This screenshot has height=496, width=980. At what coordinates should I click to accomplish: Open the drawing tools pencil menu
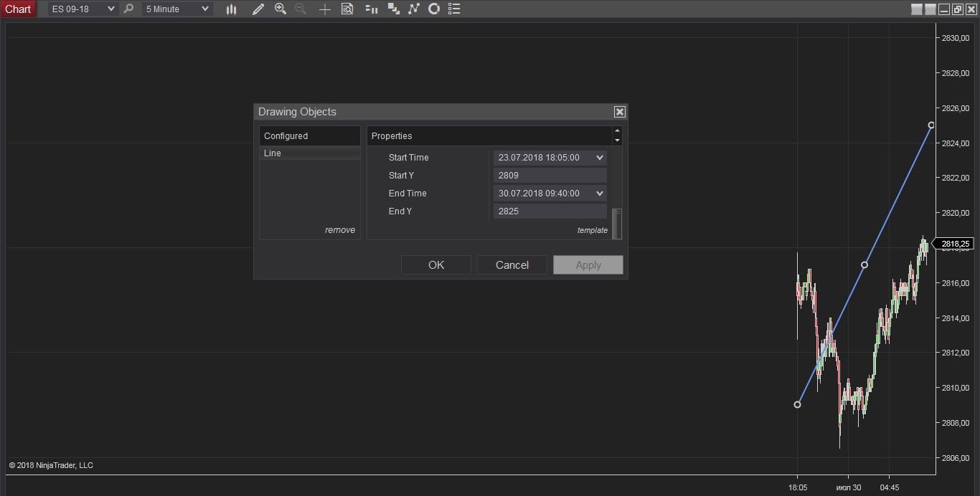click(258, 9)
